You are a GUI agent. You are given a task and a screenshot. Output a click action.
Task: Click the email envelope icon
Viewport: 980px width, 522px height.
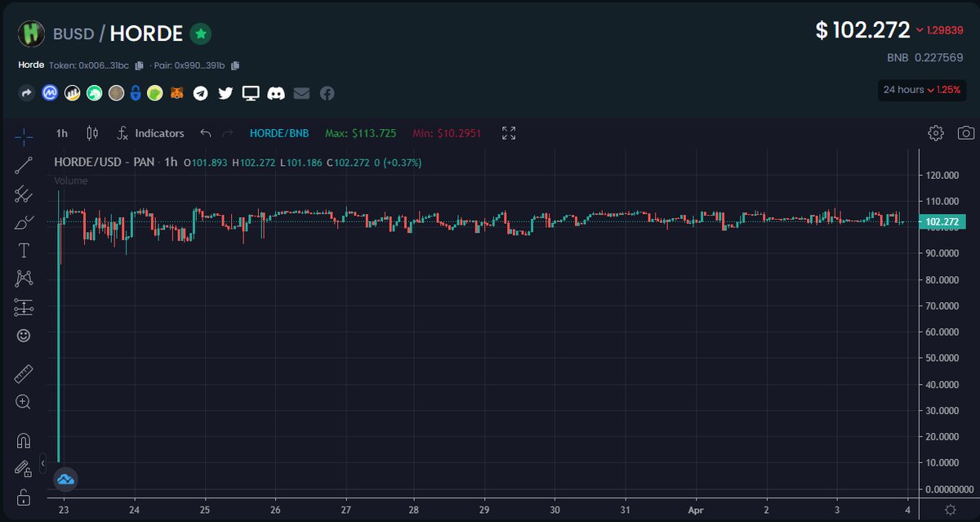(301, 94)
